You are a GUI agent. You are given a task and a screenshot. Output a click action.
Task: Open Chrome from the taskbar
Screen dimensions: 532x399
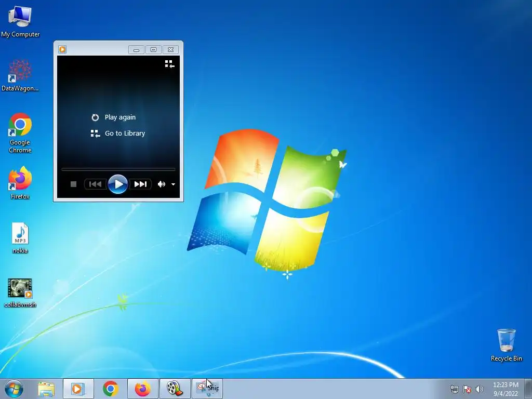(110, 389)
